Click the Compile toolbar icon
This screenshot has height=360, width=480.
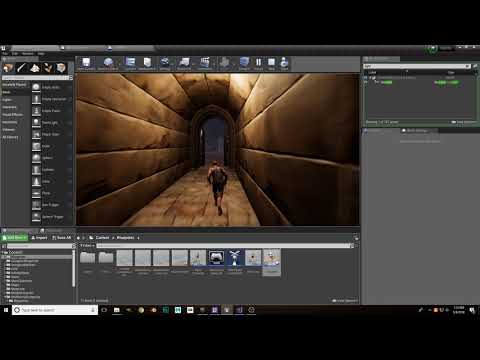pos(244,64)
